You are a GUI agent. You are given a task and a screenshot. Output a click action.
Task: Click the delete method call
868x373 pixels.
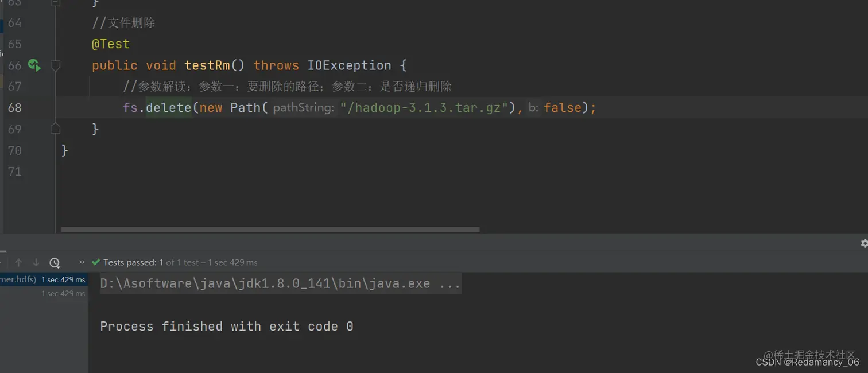169,107
